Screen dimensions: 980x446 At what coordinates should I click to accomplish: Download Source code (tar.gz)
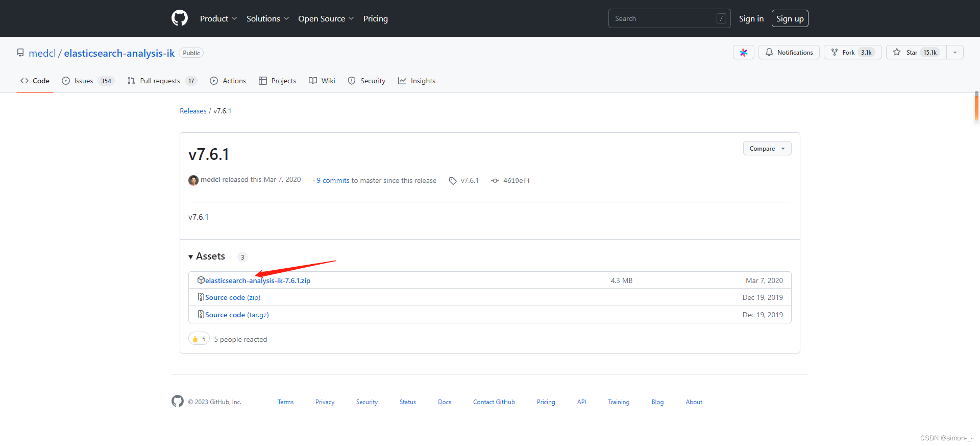237,315
